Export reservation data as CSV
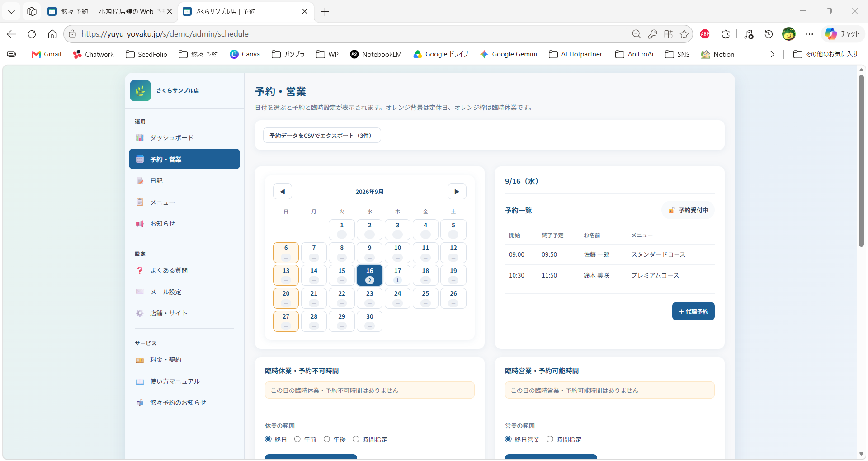Viewport: 868px width, 461px height. pos(322,136)
